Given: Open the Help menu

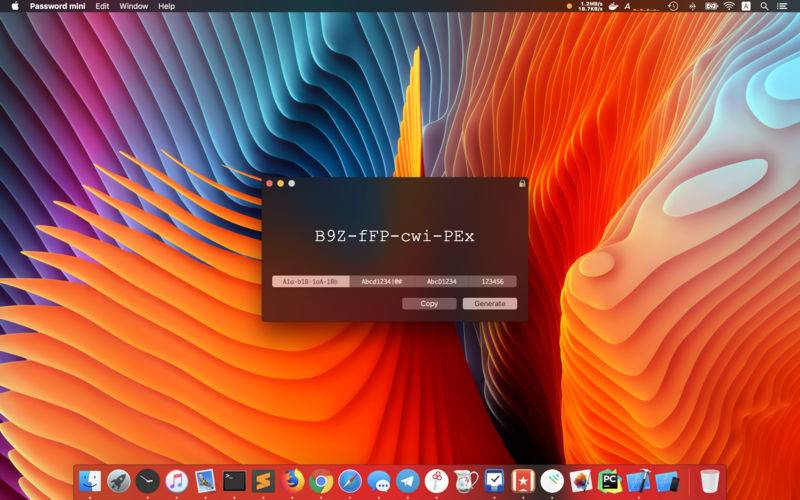Looking at the screenshot, I should click(x=166, y=6).
